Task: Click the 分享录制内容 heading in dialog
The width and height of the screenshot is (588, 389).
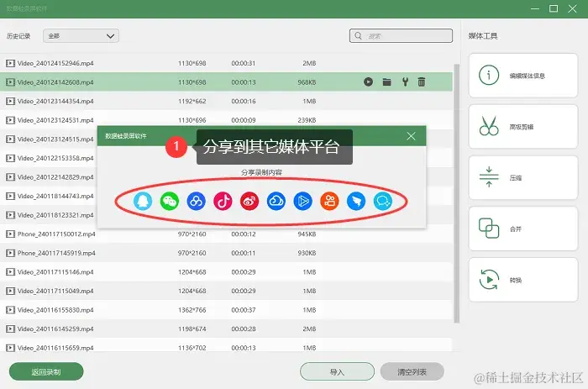Action: pos(261,172)
